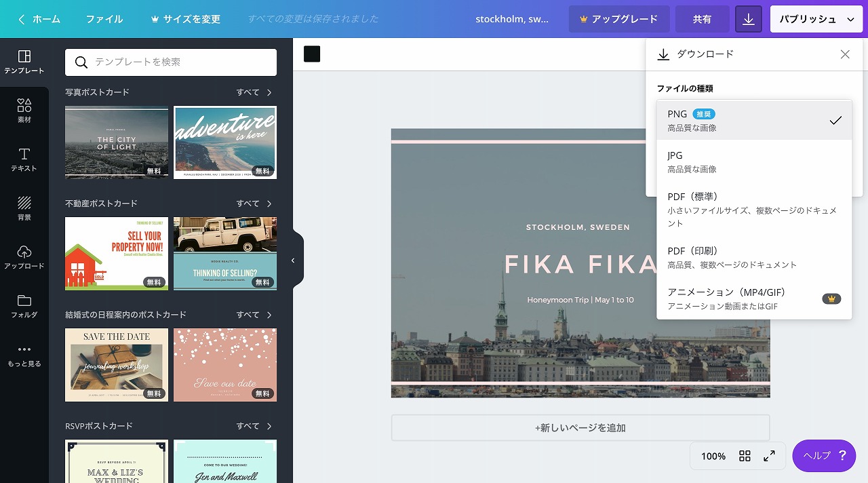Open the 素材 elements panel
The width and height of the screenshot is (868, 483).
pos(24,111)
